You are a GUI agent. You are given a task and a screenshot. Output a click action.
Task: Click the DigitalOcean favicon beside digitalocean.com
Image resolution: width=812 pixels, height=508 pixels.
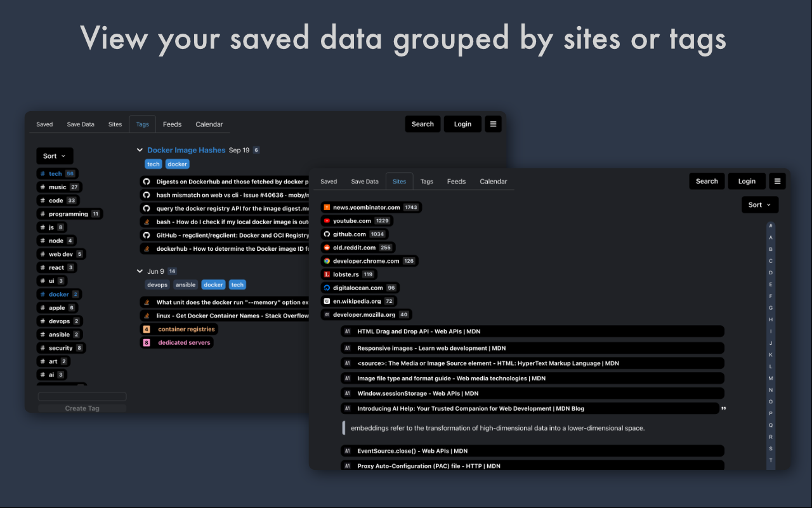point(327,288)
